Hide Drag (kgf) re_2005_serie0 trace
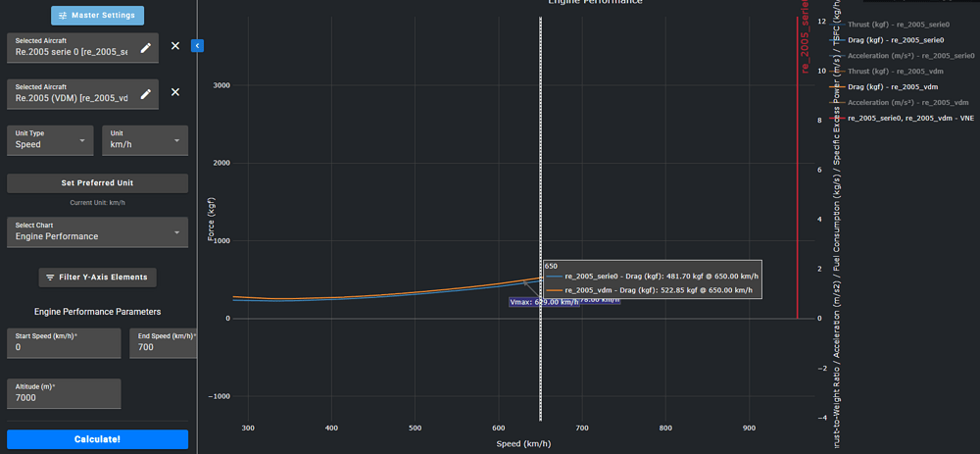980x454 pixels. (896, 40)
